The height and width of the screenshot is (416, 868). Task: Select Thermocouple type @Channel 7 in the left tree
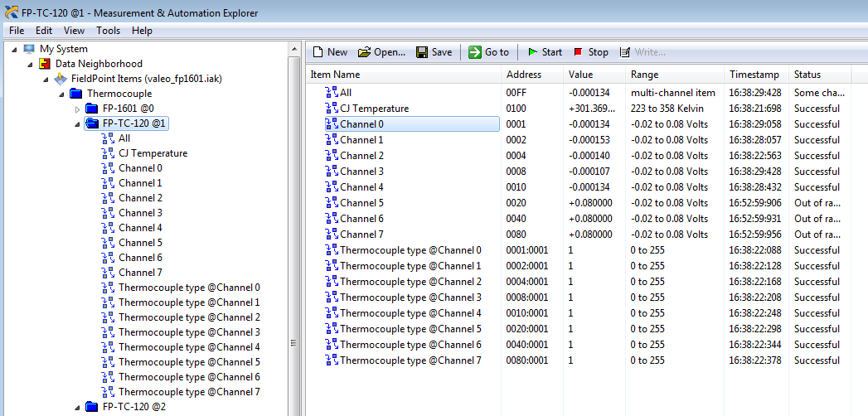pyautogui.click(x=189, y=392)
